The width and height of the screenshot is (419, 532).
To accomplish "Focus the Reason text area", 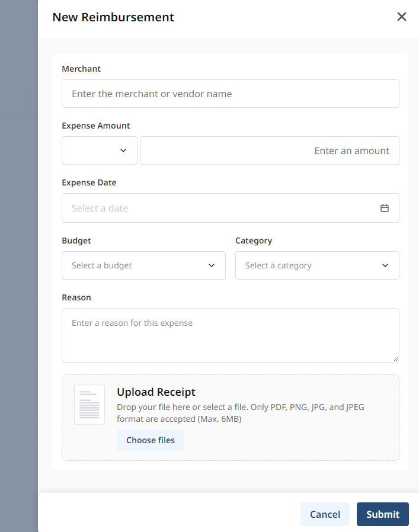I will click(231, 335).
